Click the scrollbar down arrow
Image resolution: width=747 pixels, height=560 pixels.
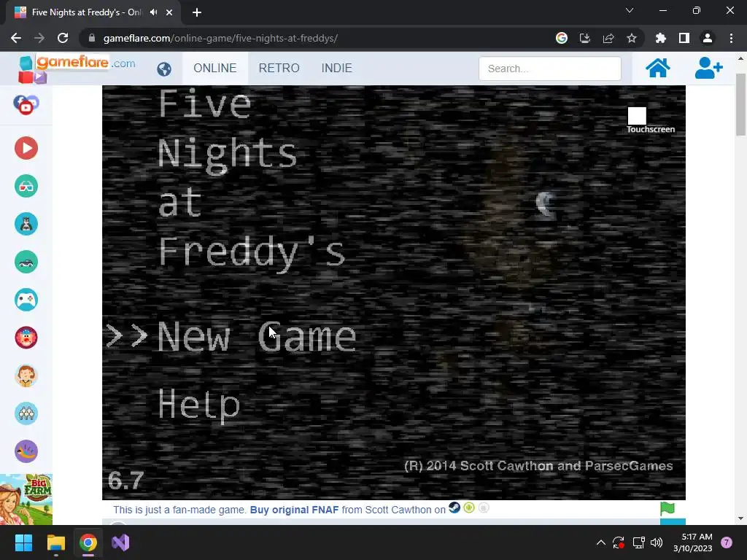pyautogui.click(x=740, y=518)
